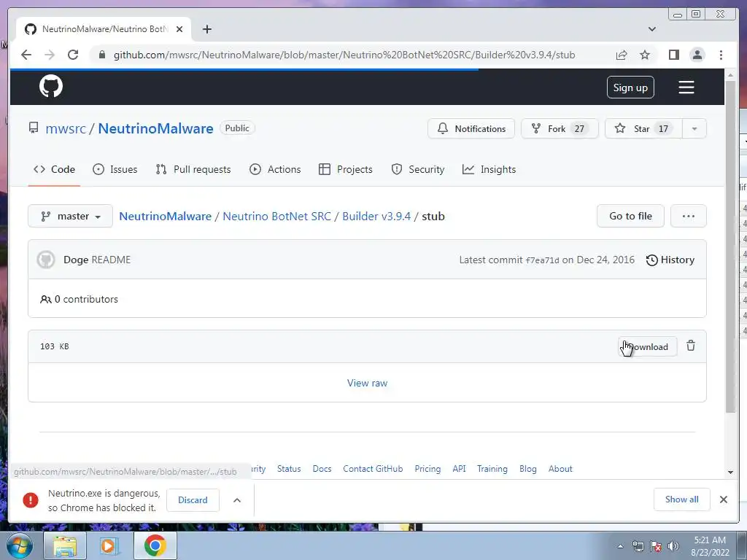Open the hamburger navigation menu

pos(686,87)
